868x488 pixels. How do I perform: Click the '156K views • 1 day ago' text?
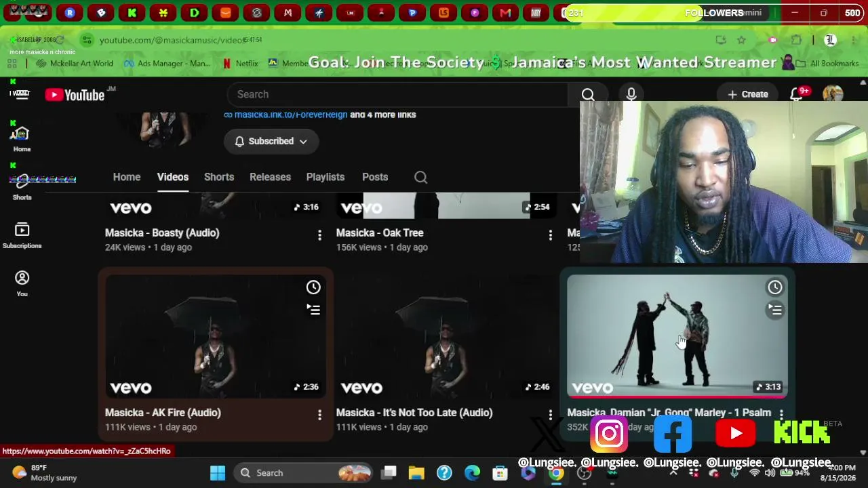pos(382,247)
